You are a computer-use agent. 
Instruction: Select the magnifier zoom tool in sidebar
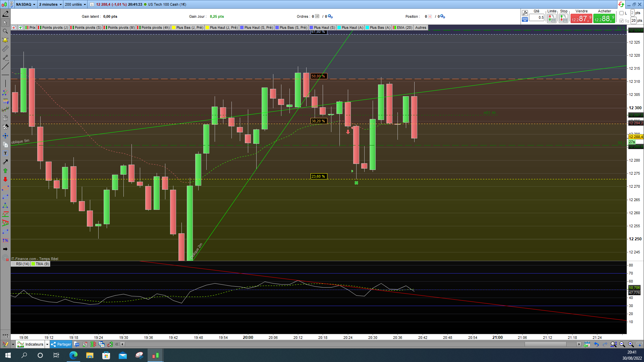pos(5,31)
